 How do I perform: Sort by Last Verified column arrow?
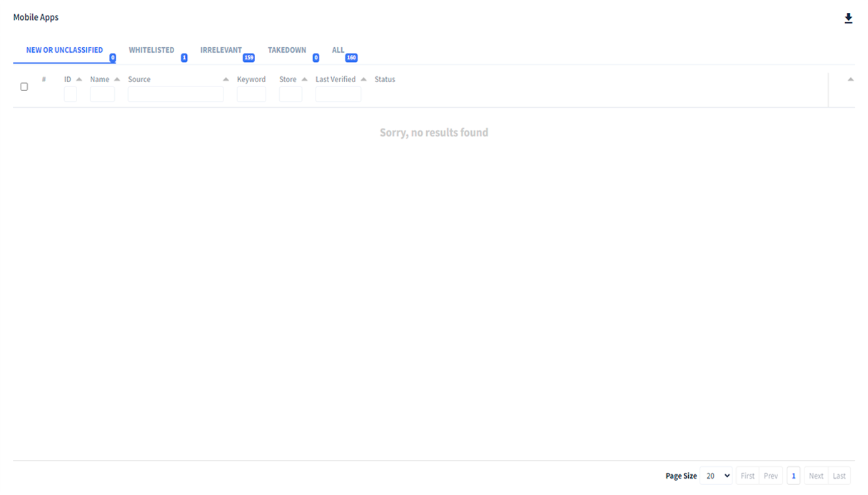[363, 79]
